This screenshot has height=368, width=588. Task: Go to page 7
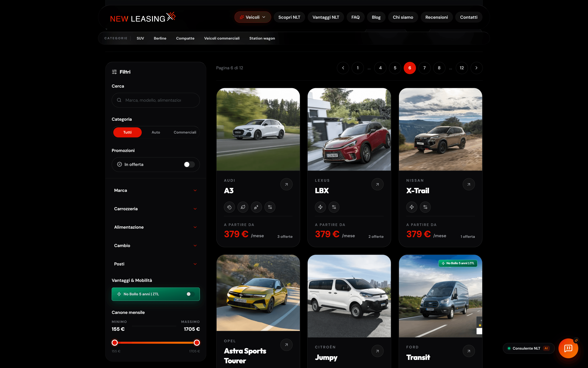[424, 68]
